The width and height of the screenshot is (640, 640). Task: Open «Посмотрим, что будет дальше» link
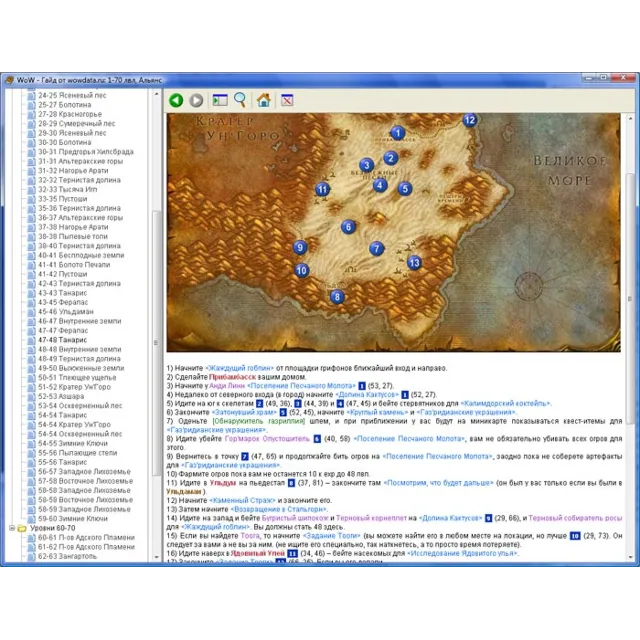pyautogui.click(x=438, y=483)
